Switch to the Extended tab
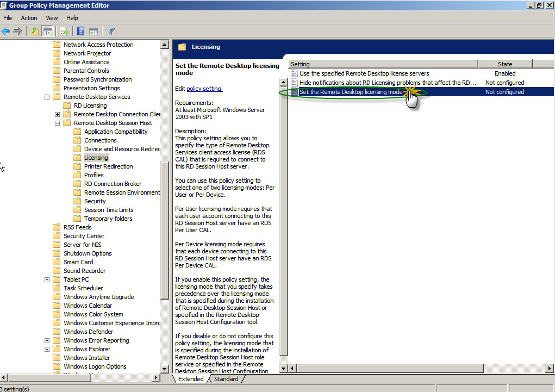 191,379
